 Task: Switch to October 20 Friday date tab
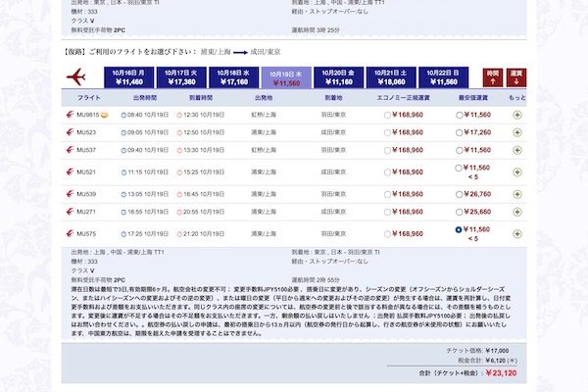coord(339,77)
